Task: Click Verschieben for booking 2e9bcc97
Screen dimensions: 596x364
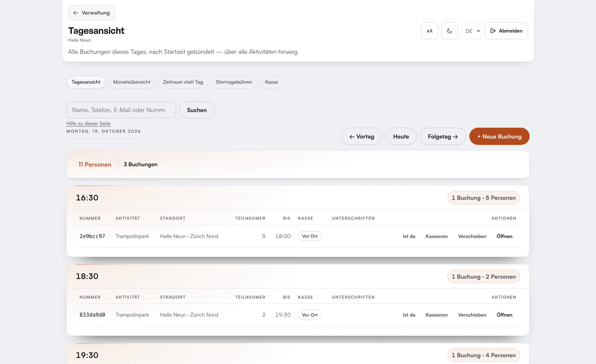Action: (472, 236)
